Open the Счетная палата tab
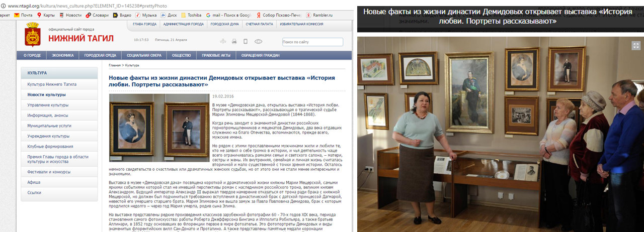Screen dimensions: 644x232 (x=260, y=24)
